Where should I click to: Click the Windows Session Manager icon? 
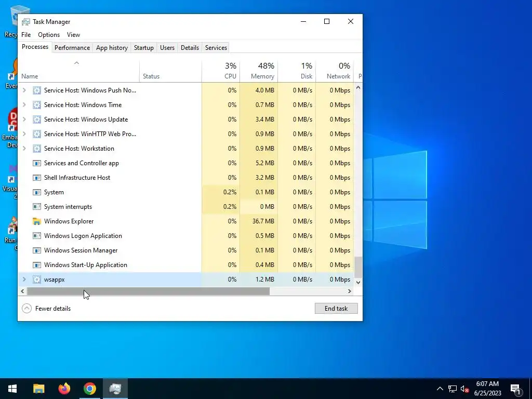(x=37, y=250)
